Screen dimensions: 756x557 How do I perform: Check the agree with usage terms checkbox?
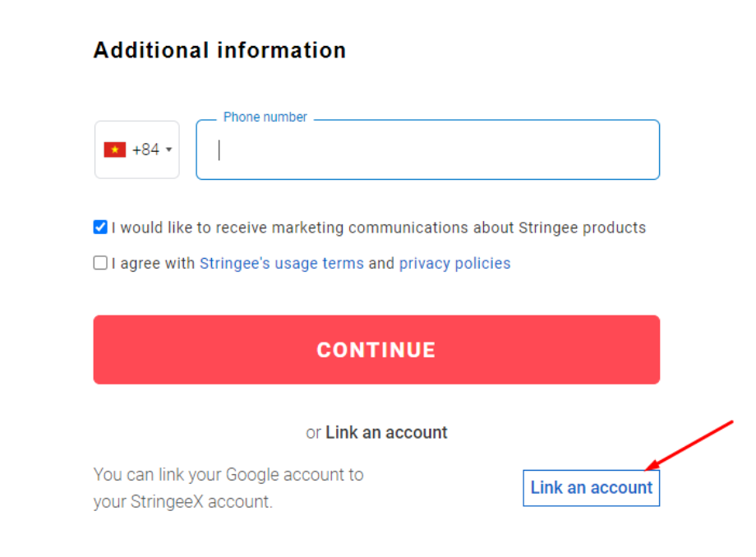tap(100, 263)
